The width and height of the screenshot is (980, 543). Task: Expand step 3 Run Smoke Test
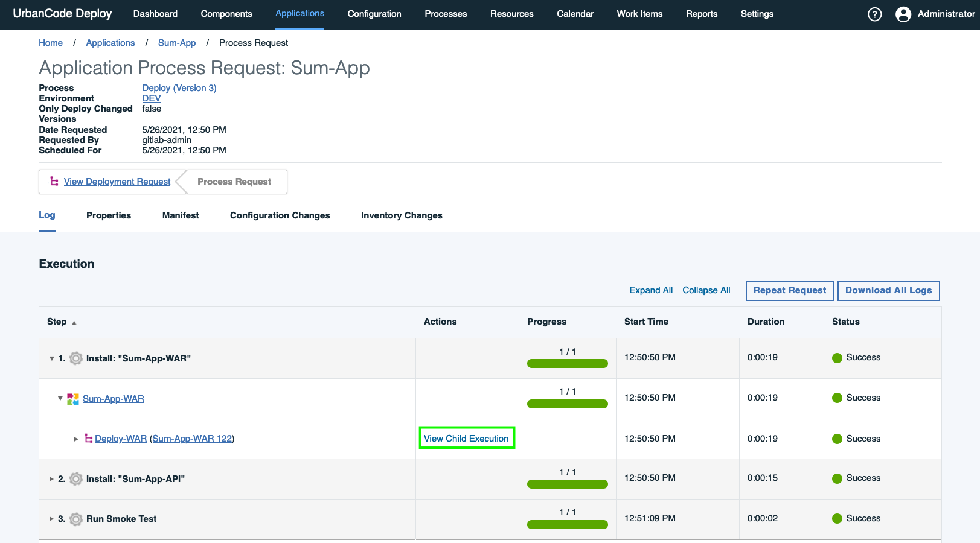coord(52,518)
